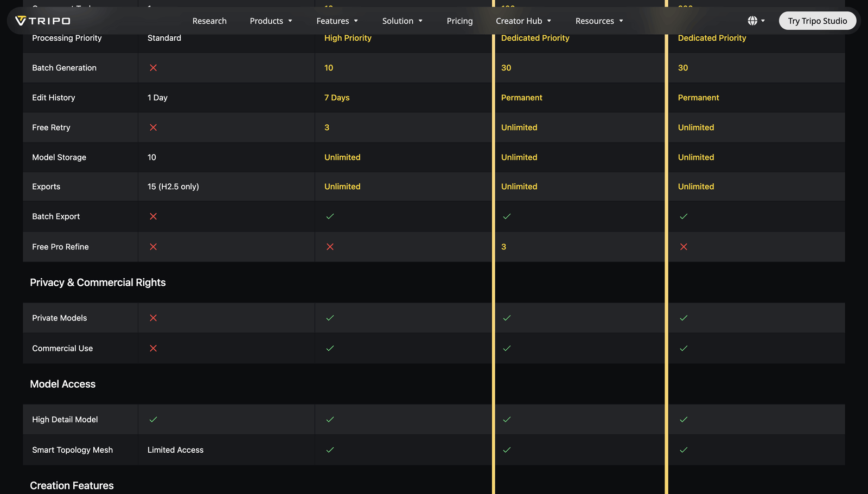Click Free Pro Refine red X in Standard column
Image resolution: width=868 pixels, height=494 pixels.
[x=153, y=247]
